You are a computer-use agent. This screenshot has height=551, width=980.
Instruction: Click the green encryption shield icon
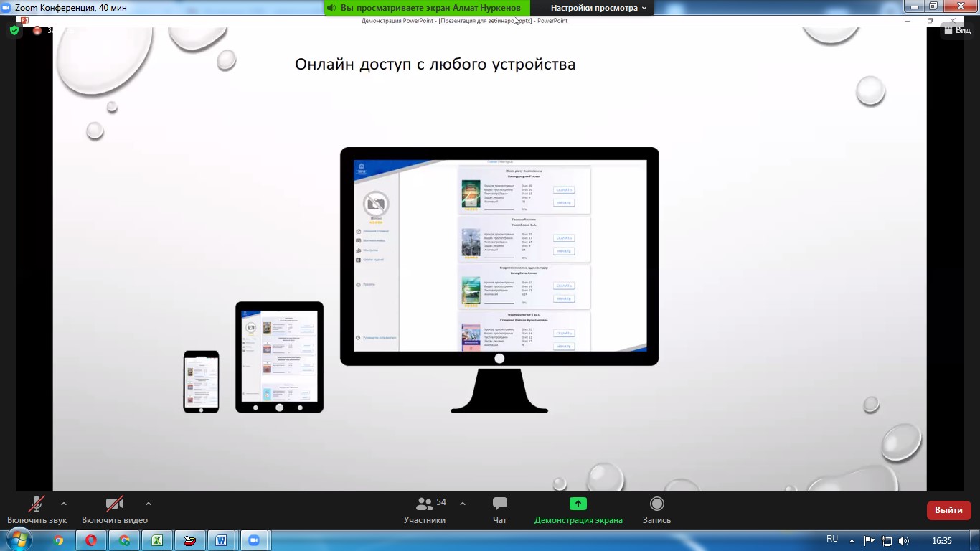tap(14, 31)
